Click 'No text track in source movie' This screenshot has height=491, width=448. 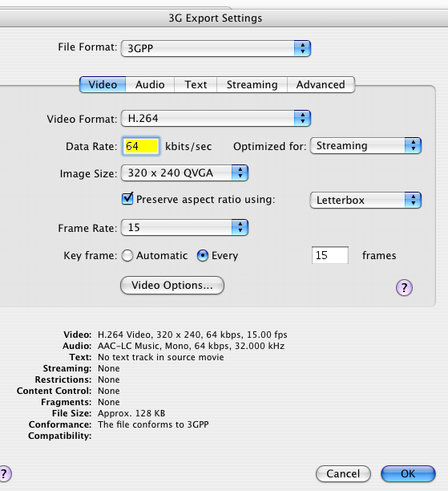tap(161, 357)
